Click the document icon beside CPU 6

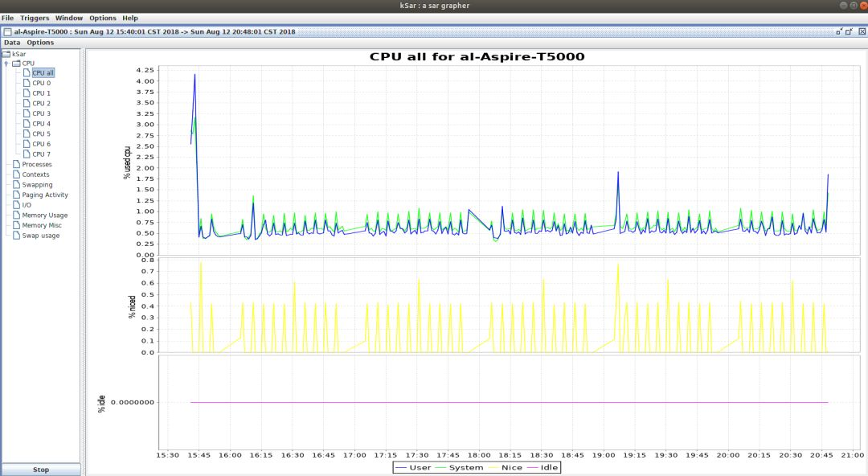pyautogui.click(x=27, y=143)
